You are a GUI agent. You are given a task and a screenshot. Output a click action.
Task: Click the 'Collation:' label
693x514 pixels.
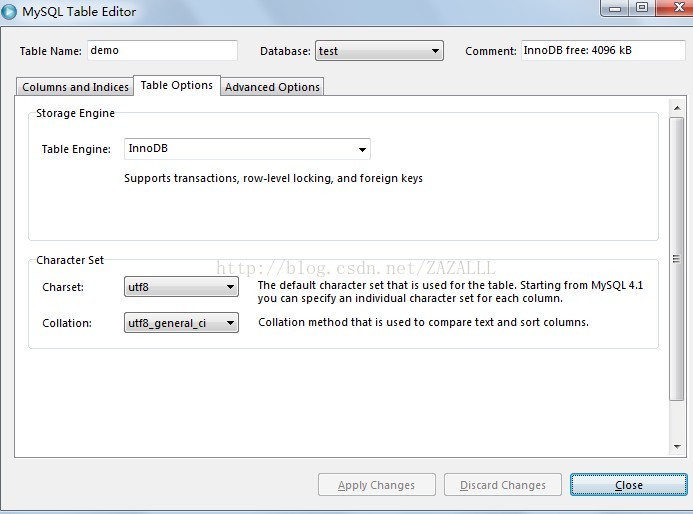67,323
